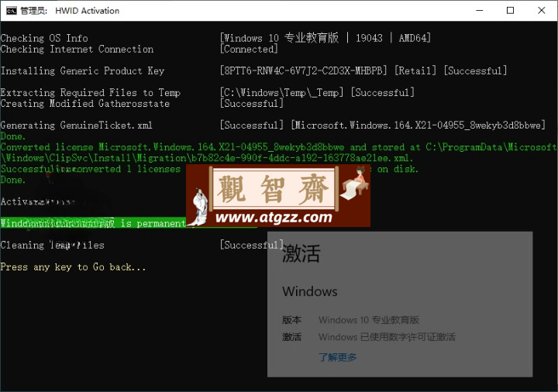558x392 pixels.
Task: Click Creating Modified Gatherosstate line
Action: coord(85,104)
